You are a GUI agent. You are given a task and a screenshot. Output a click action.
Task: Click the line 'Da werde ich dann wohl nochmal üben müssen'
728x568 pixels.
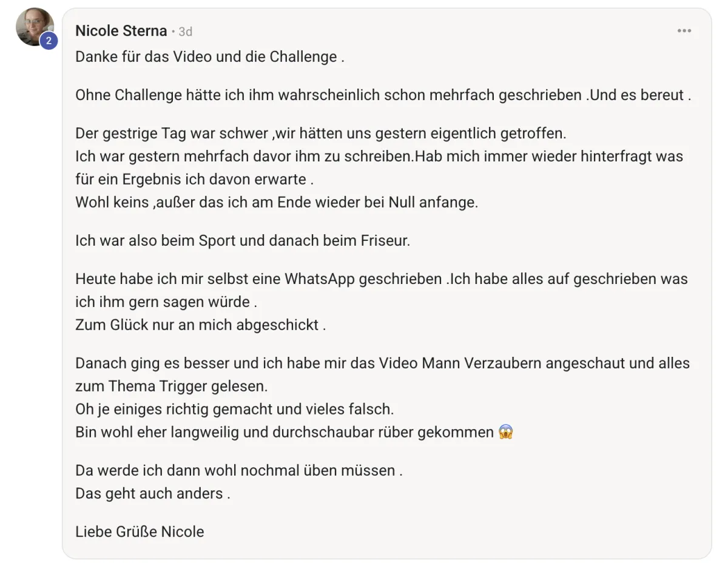click(239, 470)
